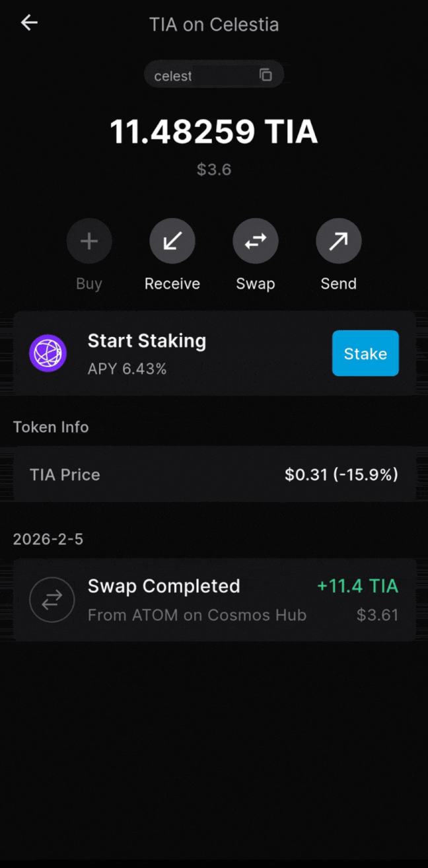Tap the Receive icon
The width and height of the screenshot is (428, 868).
tap(172, 240)
